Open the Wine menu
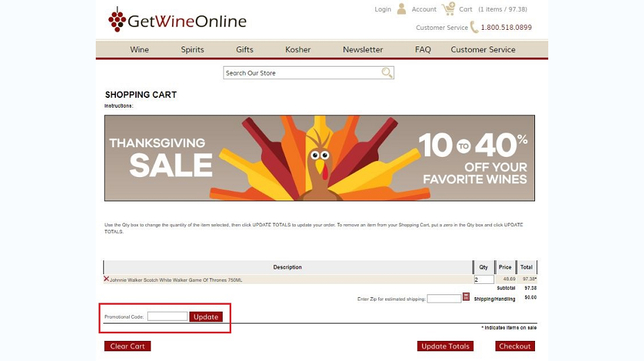This screenshot has width=644, height=361. (139, 49)
